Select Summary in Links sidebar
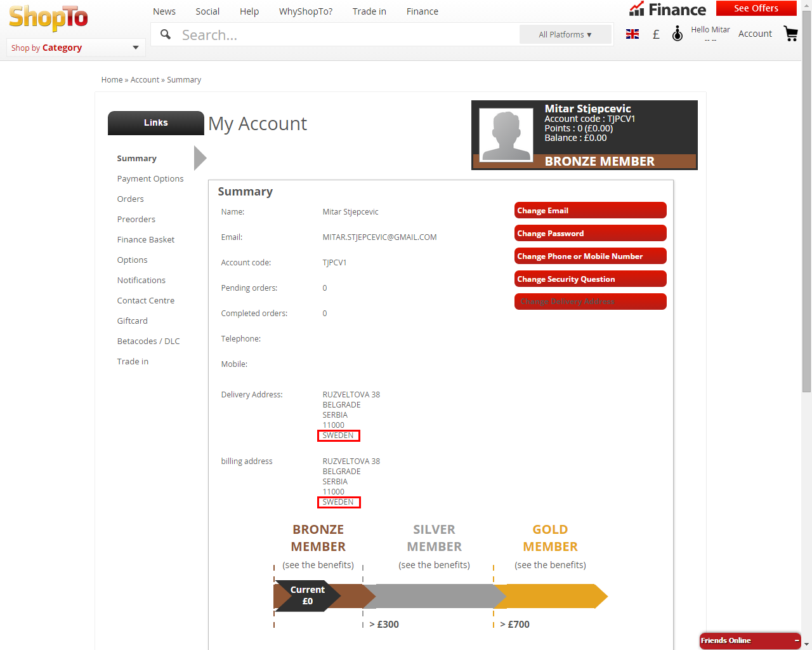Screen dimensions: 812x650 pos(136,159)
